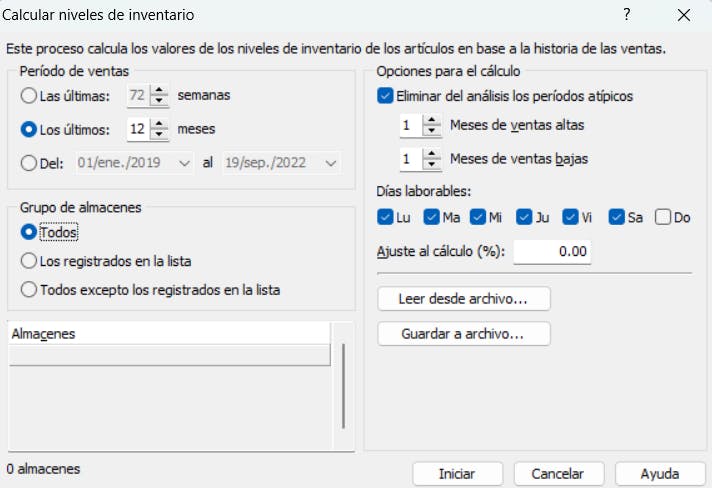Uncheck the Lu workday checkbox
Image resolution: width=712 pixels, height=488 pixels.
[386, 217]
